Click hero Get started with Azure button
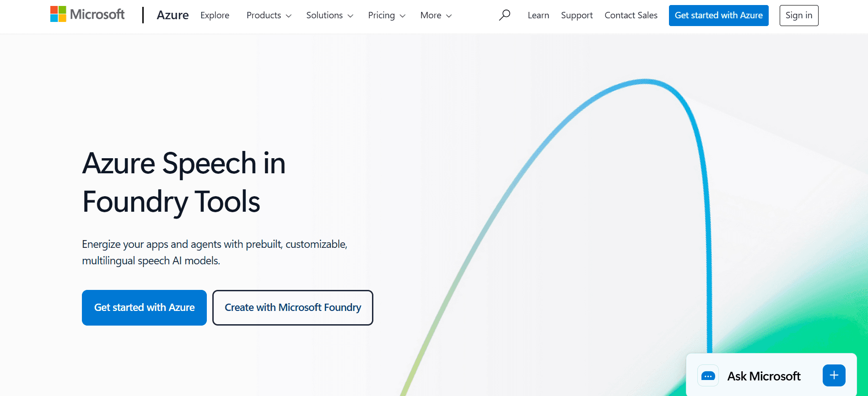 pyautogui.click(x=144, y=308)
